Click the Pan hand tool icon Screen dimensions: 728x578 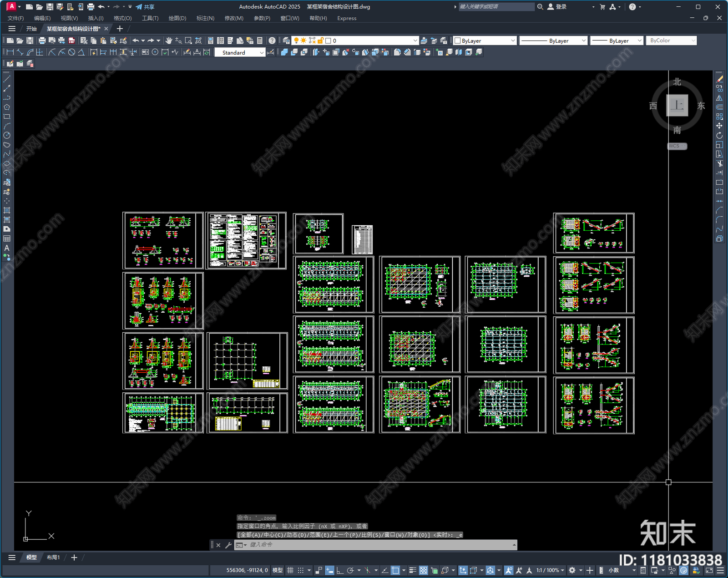coord(169,41)
